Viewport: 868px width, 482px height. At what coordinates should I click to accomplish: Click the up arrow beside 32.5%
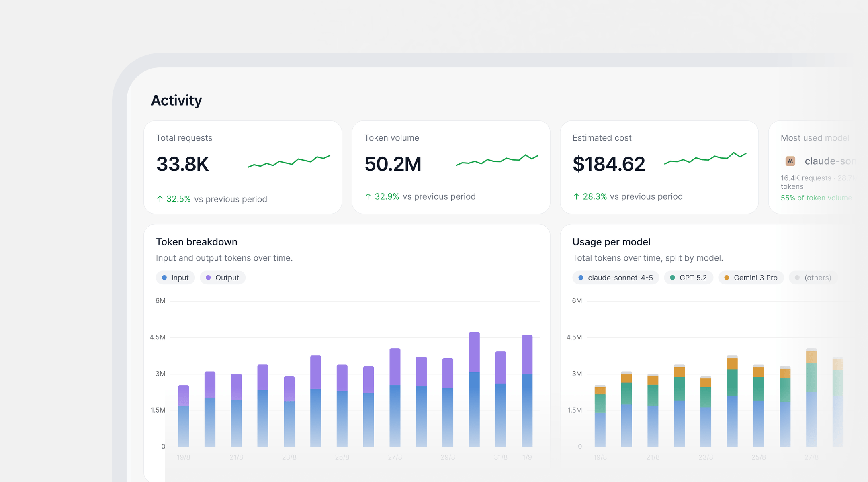tap(160, 199)
